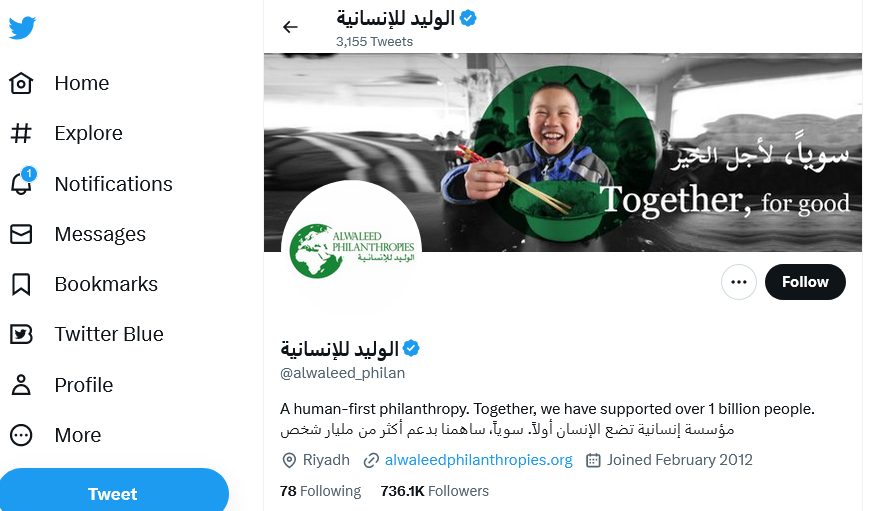
Task: Click the Messages envelope icon
Action: pos(21,234)
